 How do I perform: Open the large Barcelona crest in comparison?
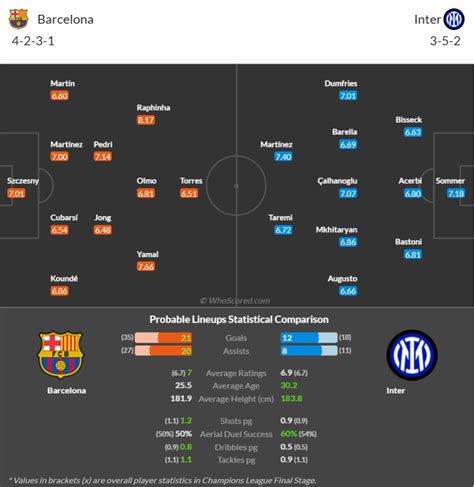point(60,355)
